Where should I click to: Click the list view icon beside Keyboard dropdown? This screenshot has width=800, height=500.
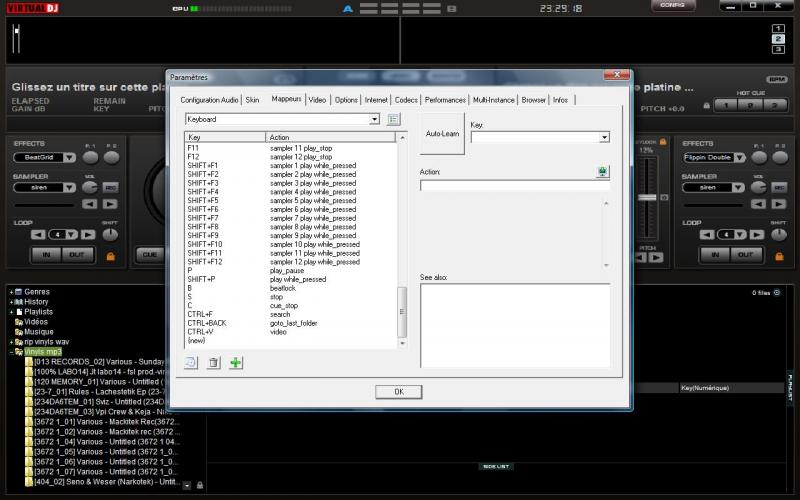click(x=393, y=119)
